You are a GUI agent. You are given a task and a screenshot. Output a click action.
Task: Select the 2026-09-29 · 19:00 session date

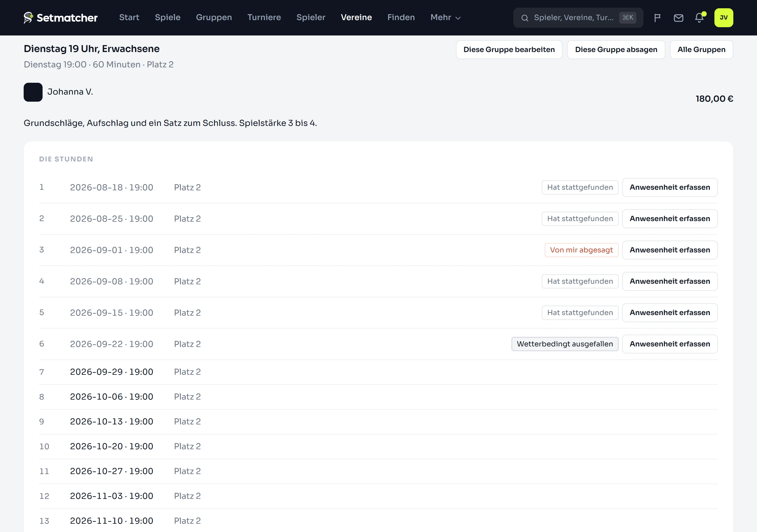tap(111, 372)
